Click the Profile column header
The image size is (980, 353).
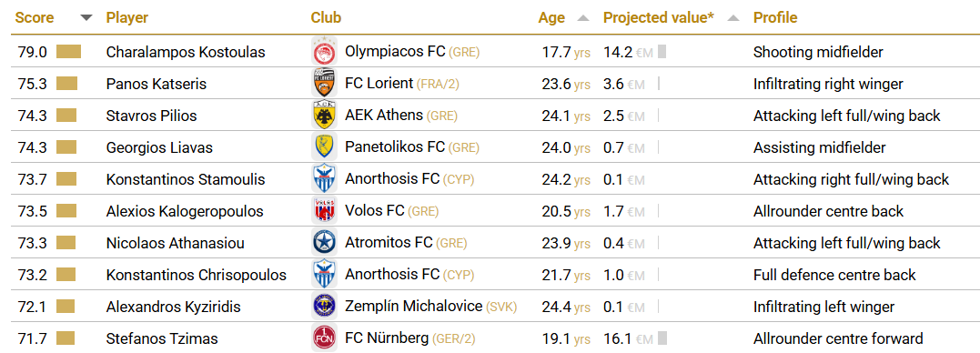pyautogui.click(x=775, y=17)
